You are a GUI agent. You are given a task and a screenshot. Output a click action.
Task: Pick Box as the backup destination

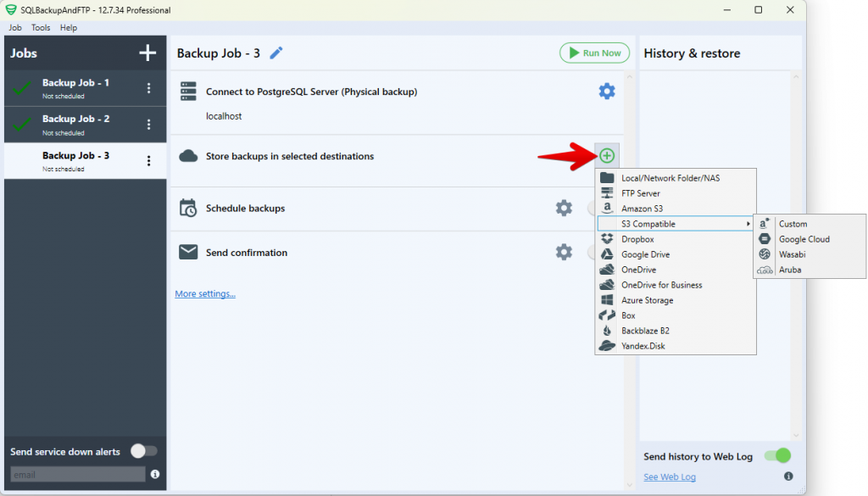(x=676, y=315)
